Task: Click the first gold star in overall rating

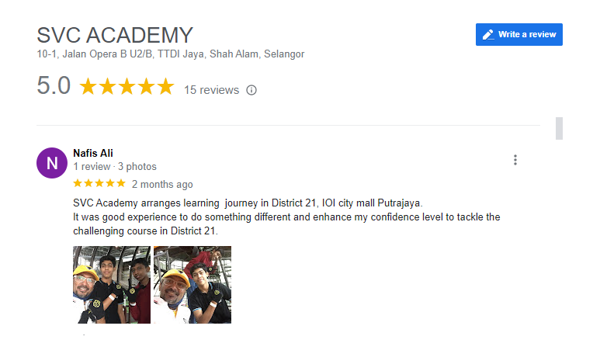Action: point(88,86)
